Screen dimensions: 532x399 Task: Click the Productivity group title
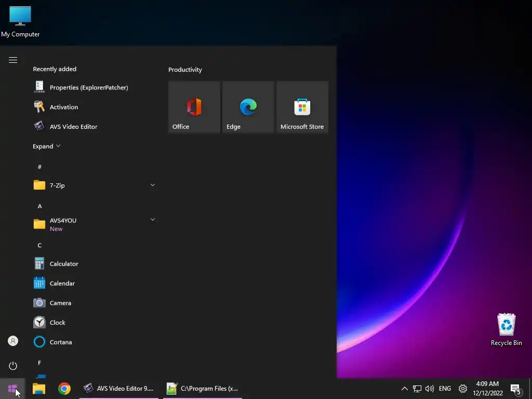coord(185,70)
